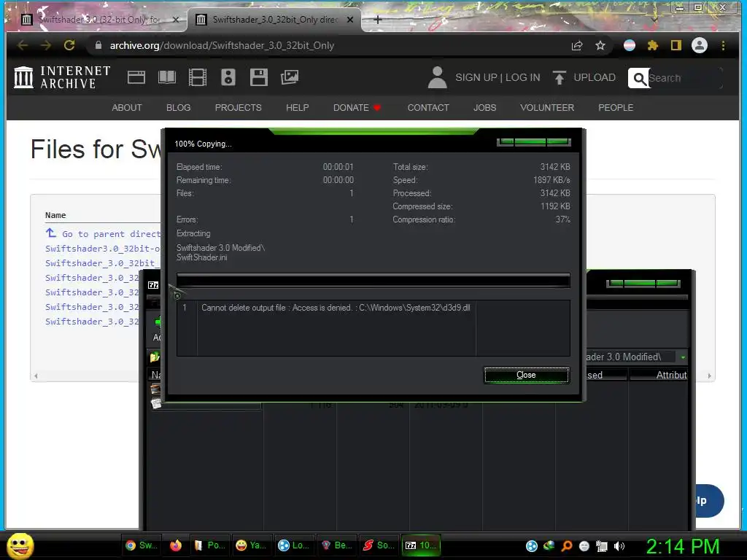
Task: Toggle the Chrome side panel icon
Action: pos(676,45)
